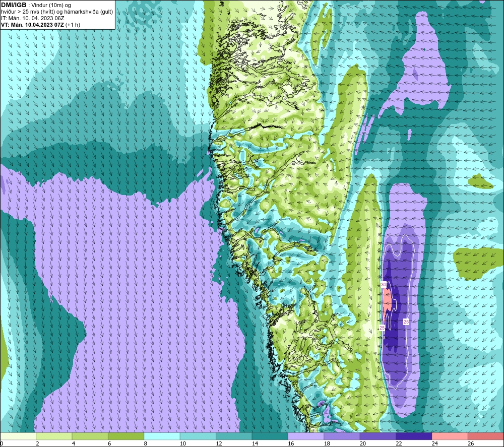Click the 24–26 m/s pink legend swatch
This screenshot has width=504, height=447.
450,436
